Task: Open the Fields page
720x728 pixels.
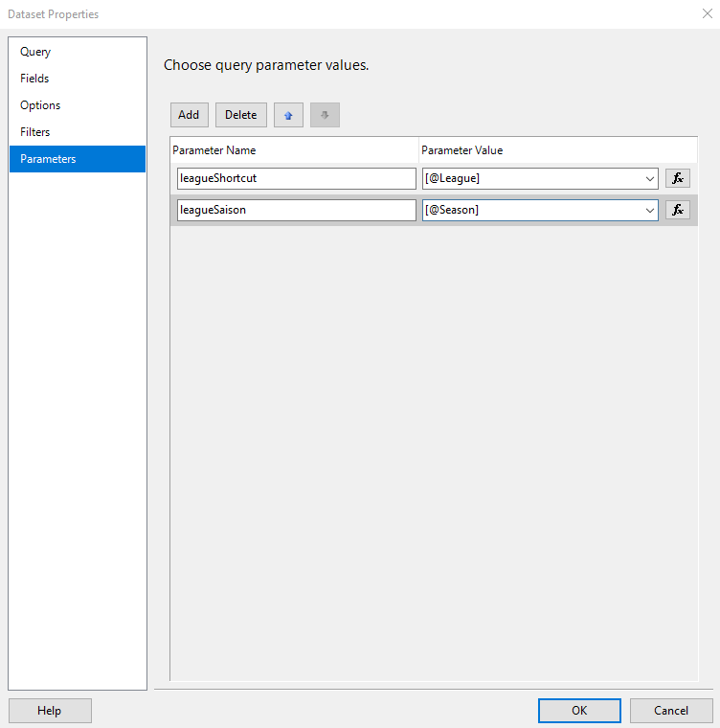Action: 34,79
